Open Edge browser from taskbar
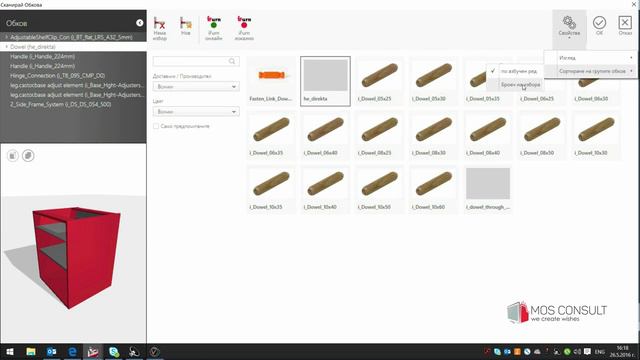 click(72, 351)
